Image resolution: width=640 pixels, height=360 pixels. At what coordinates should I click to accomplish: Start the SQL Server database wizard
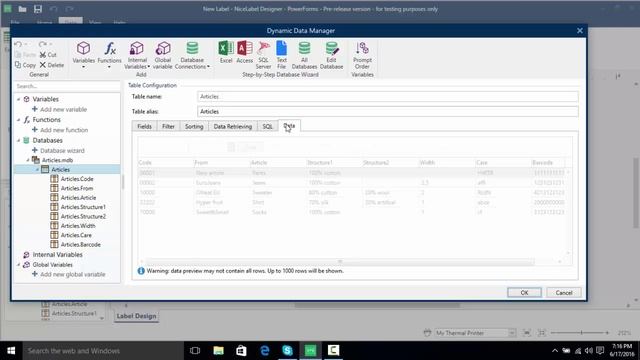click(263, 55)
